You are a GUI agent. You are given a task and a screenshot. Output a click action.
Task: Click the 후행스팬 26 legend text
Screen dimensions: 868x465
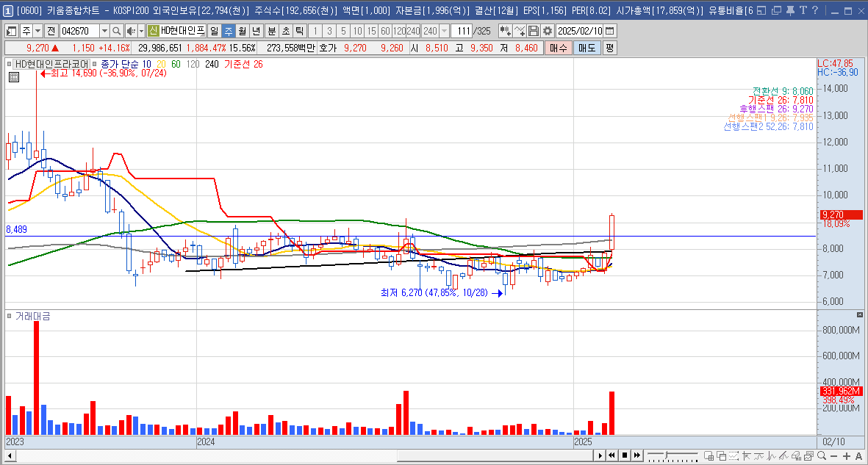click(x=777, y=109)
